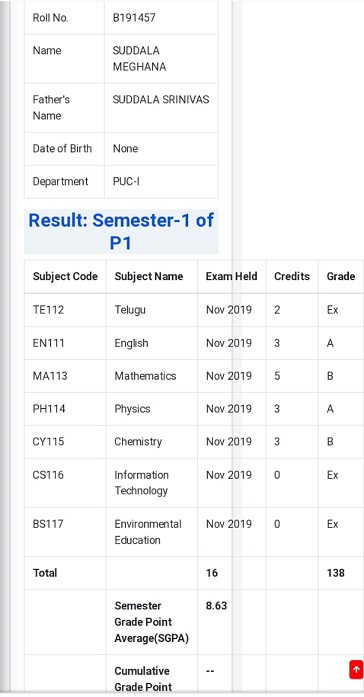
Task: Click the EN111 English row code
Action: (x=48, y=343)
